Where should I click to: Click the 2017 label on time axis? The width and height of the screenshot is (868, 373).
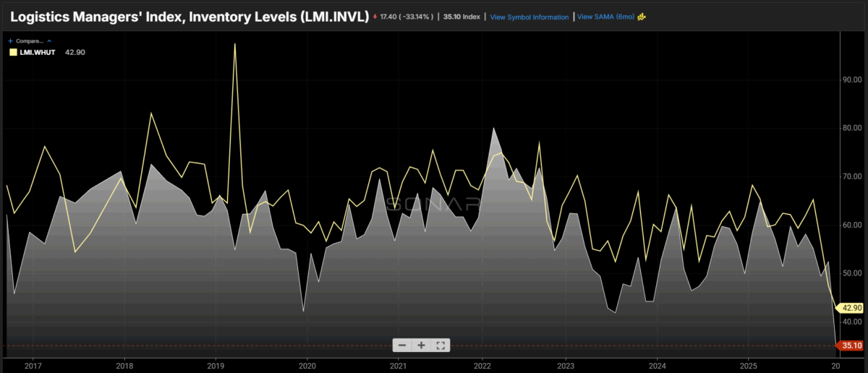(33, 366)
